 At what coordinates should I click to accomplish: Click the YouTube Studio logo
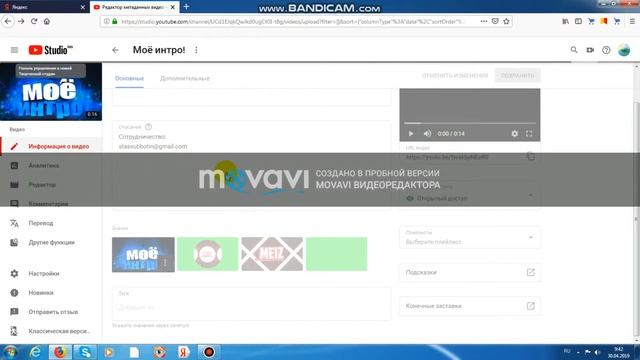point(51,50)
